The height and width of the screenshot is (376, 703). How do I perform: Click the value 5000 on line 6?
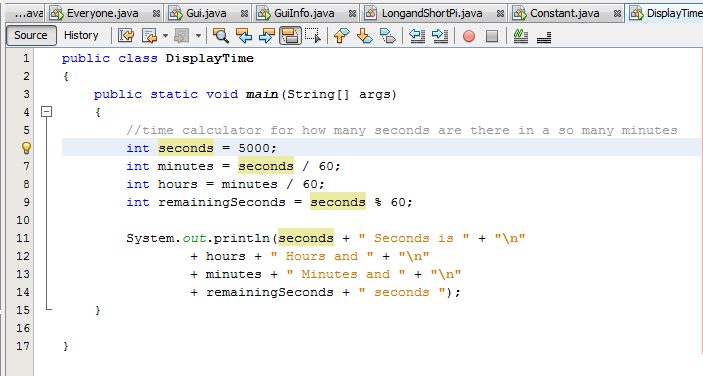254,148
